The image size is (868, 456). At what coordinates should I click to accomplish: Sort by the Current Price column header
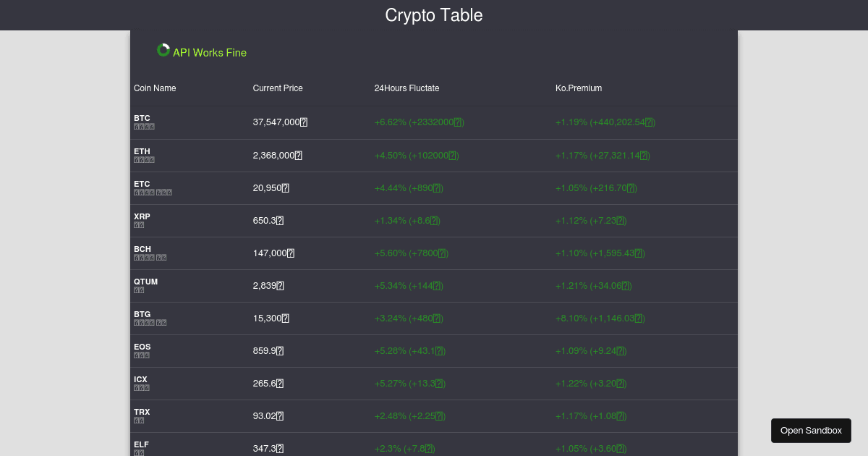coord(278,88)
